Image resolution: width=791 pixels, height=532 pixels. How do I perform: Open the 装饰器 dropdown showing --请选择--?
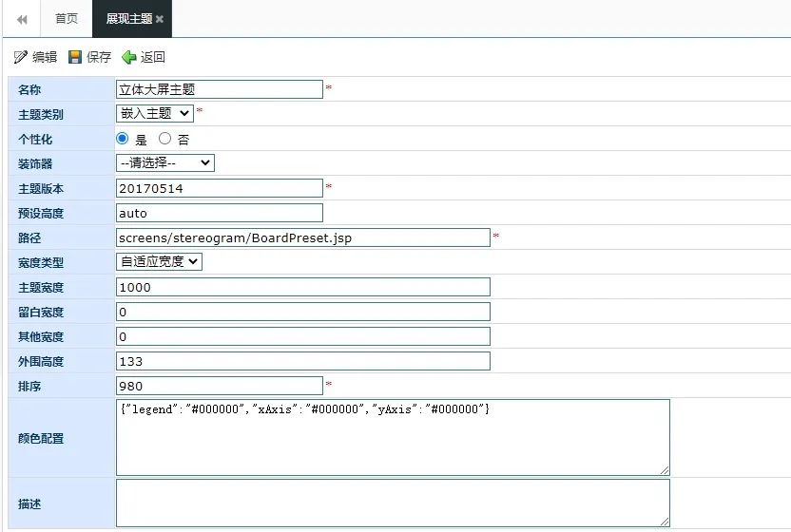tap(165, 162)
